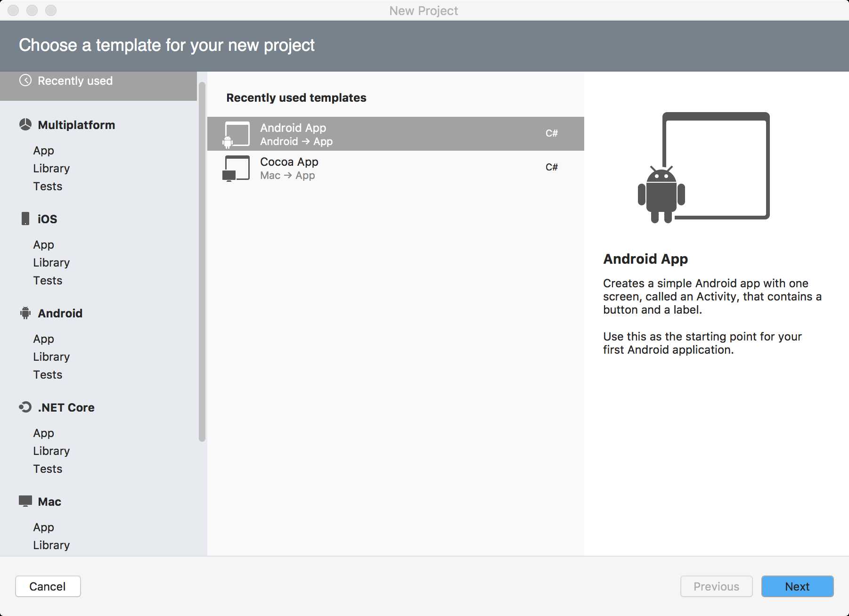Close the New Project window

[x=13, y=10]
